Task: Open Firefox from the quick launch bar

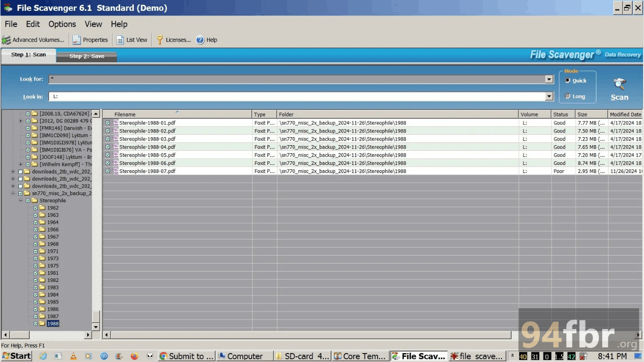Action: [134, 356]
